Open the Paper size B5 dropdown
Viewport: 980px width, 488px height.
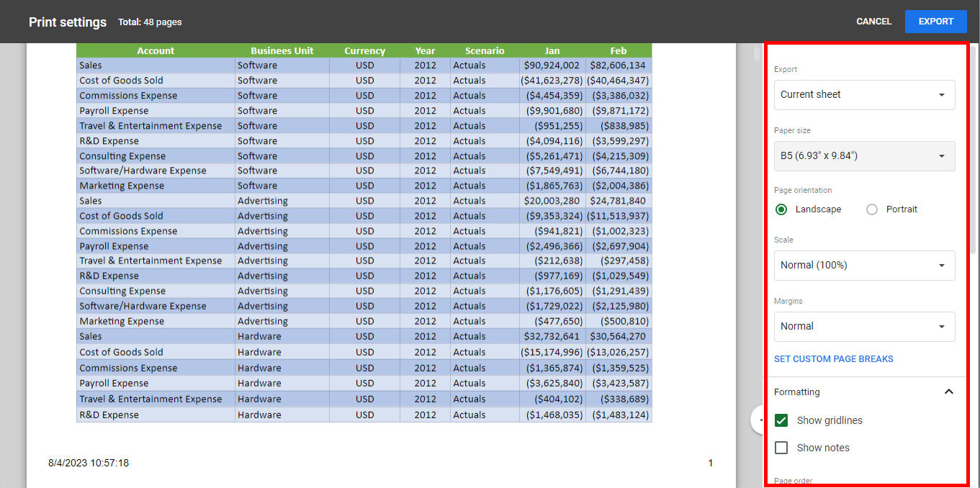(x=864, y=155)
